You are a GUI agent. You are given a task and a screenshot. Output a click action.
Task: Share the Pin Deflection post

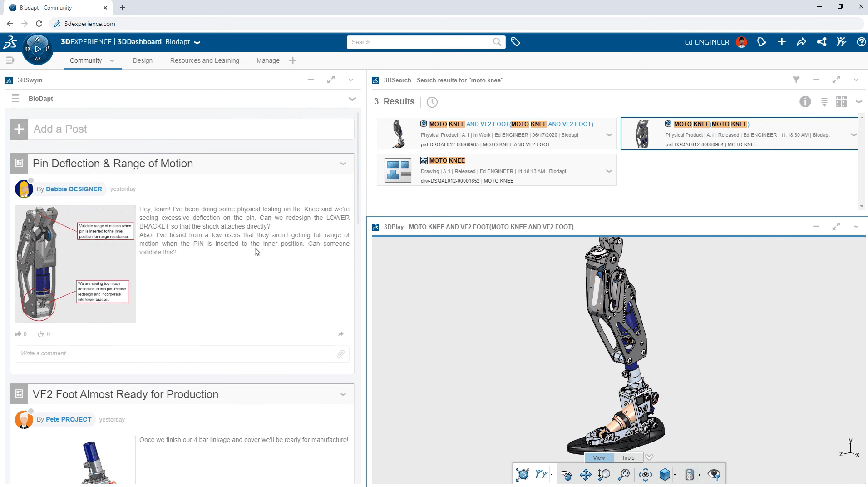pos(341,334)
